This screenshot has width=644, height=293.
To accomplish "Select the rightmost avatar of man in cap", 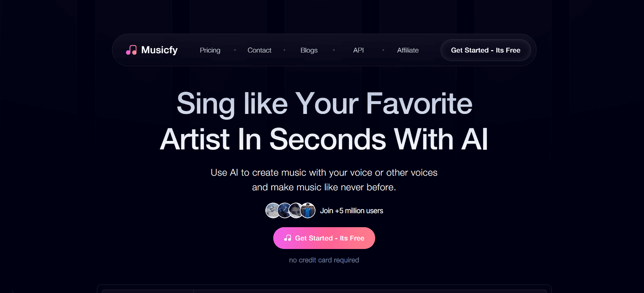I will (307, 210).
